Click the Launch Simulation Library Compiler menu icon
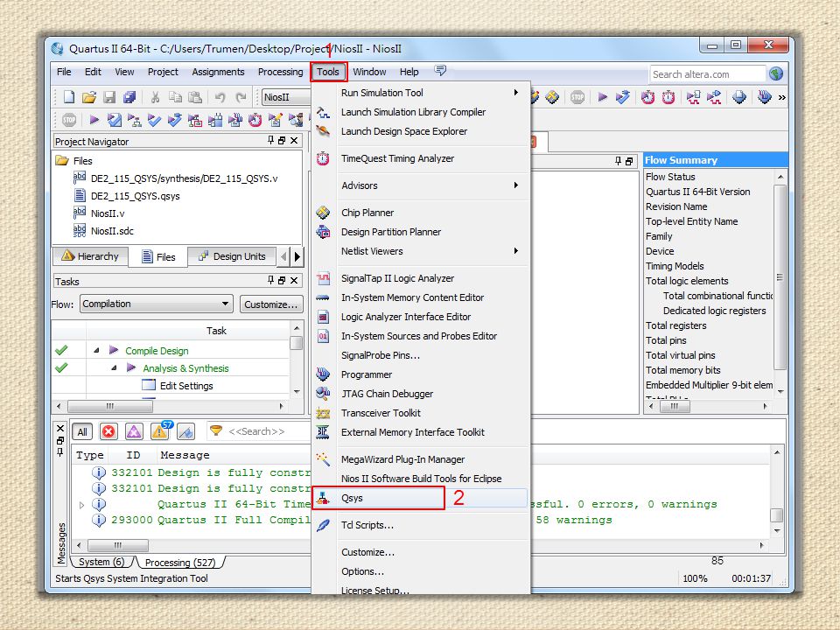840x630 pixels. click(x=323, y=112)
